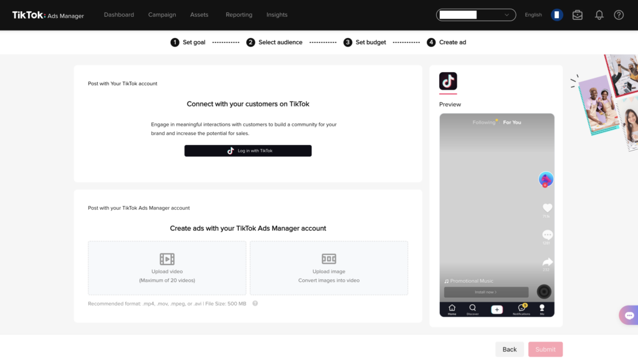Expand the account selector dropdown
Screen dimensions: 638x364
pos(475,15)
